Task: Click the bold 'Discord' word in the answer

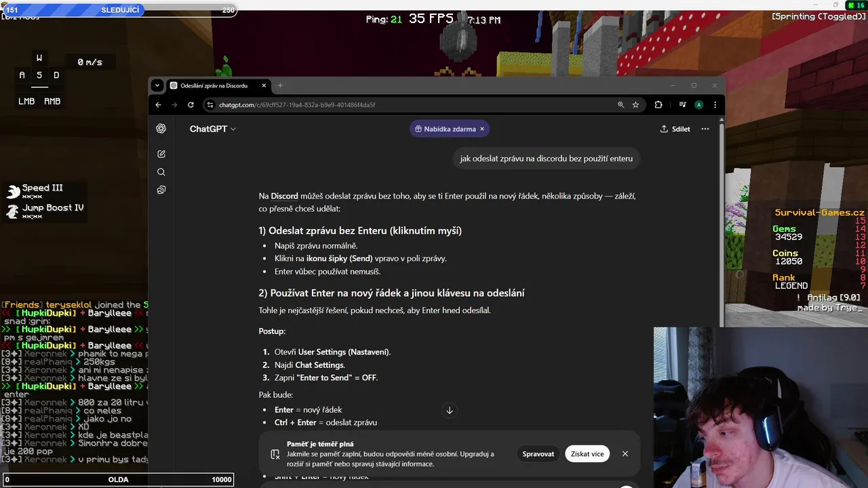Action: (x=284, y=196)
